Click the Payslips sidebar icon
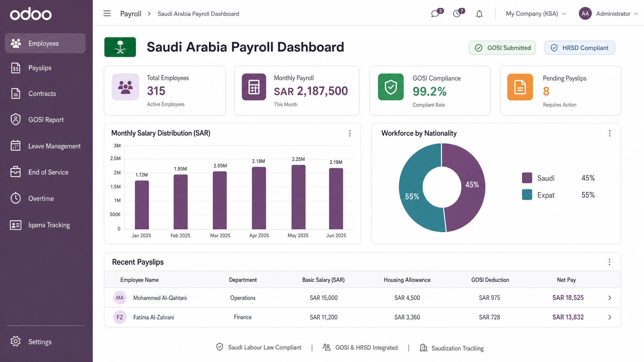 [x=16, y=68]
